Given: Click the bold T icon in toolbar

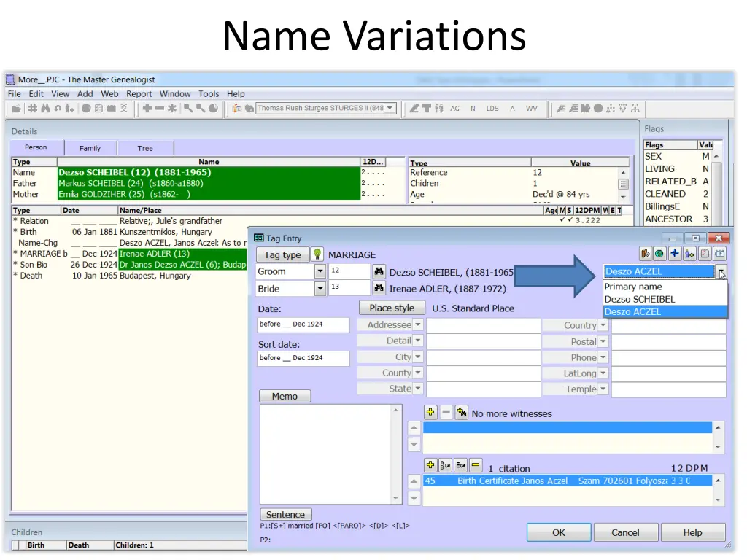Looking at the screenshot, I should [426, 109].
